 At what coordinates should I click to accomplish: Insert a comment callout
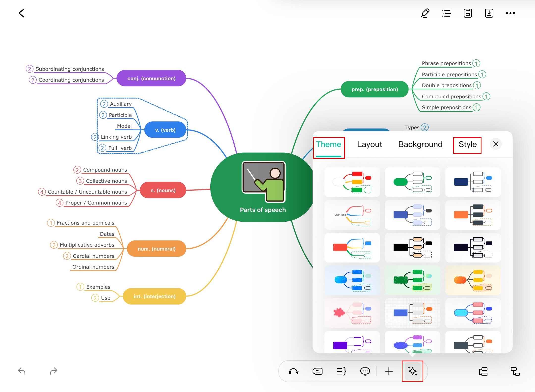365,371
